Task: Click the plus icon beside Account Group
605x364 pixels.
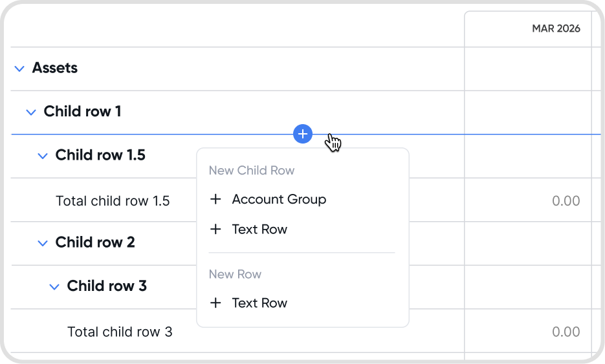Action: [216, 199]
